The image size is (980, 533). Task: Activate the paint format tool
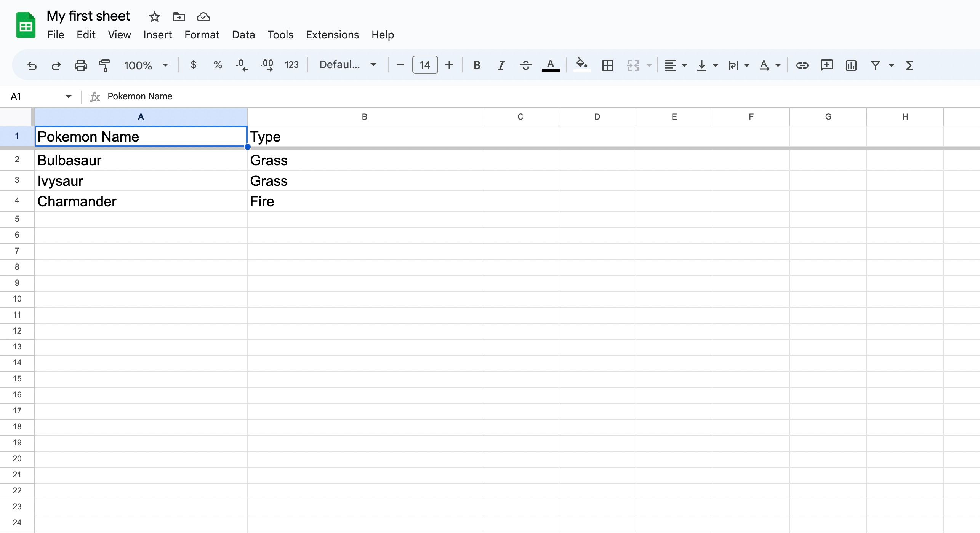click(104, 65)
